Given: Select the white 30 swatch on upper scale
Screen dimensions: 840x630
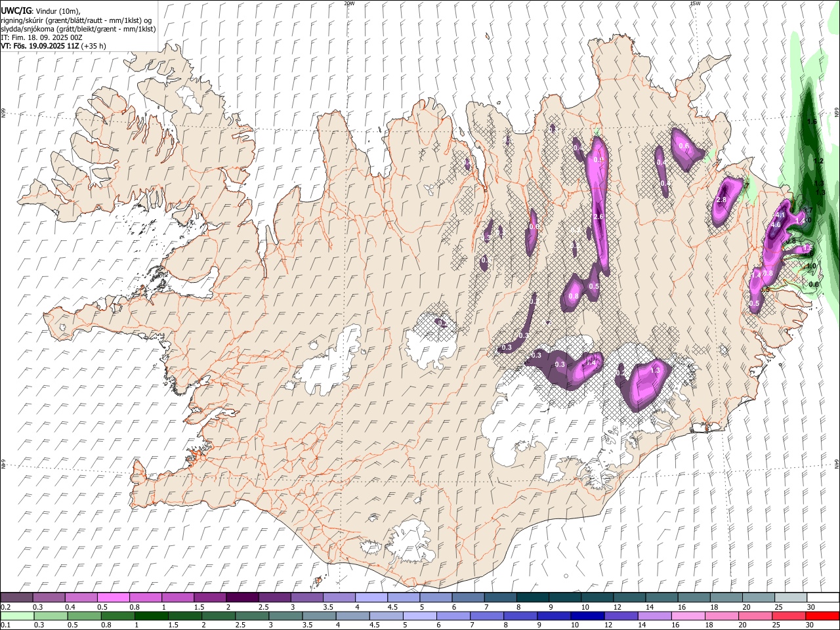Looking at the screenshot, I should coord(823,598).
